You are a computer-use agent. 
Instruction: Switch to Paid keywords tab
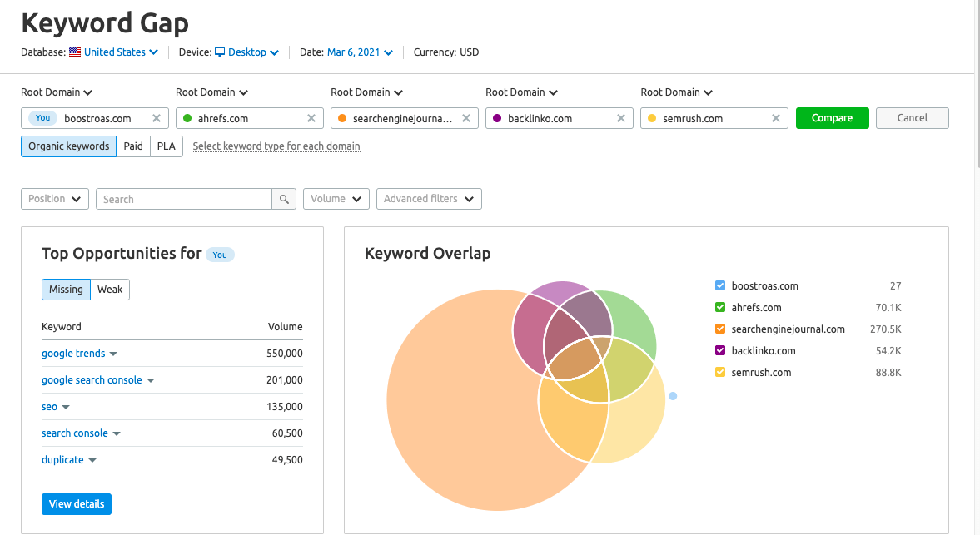pos(133,146)
